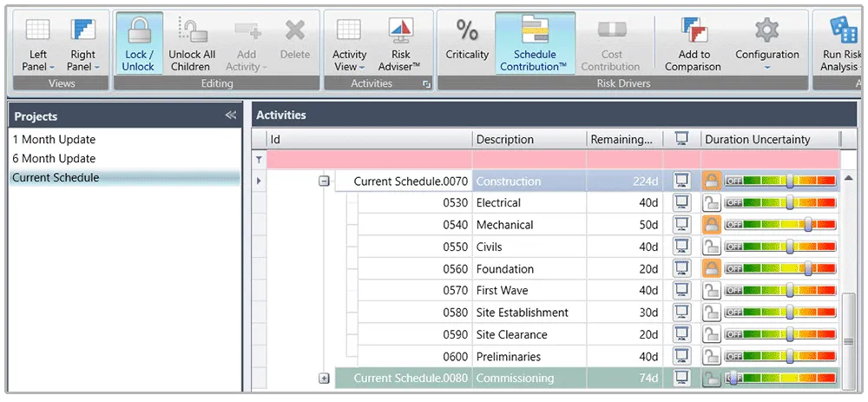Open the Configuration dropdown
The width and height of the screenshot is (868, 402).
click(x=767, y=45)
